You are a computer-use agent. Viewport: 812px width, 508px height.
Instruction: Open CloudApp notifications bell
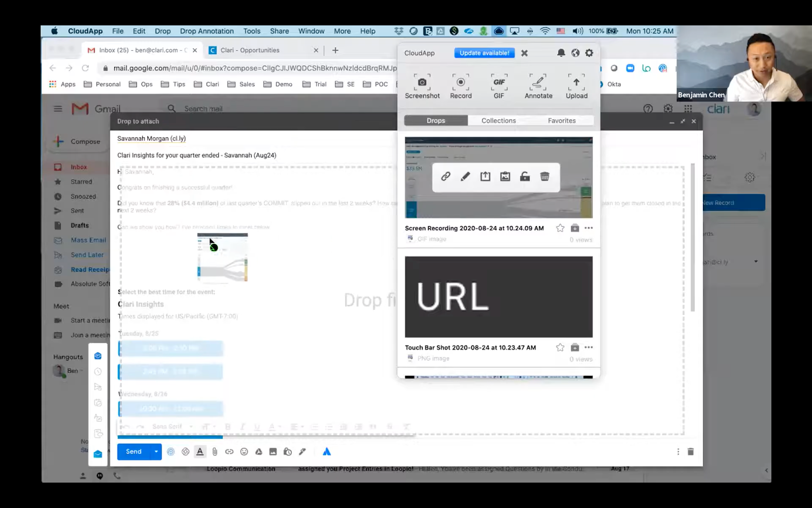561,53
